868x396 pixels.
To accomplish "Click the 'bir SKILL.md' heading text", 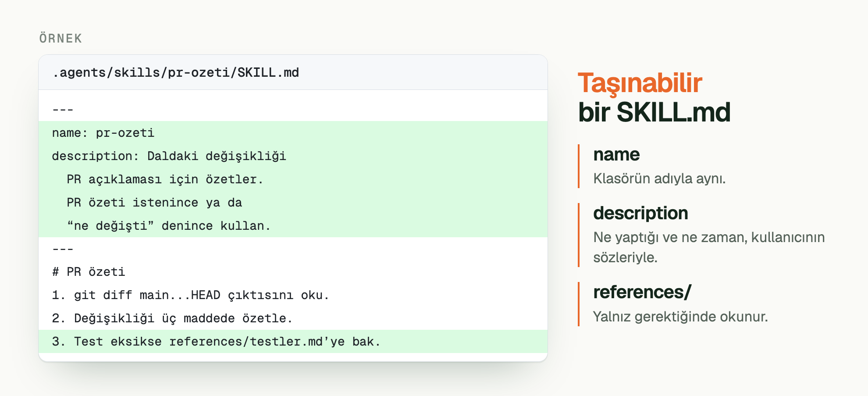I will 654,112.
